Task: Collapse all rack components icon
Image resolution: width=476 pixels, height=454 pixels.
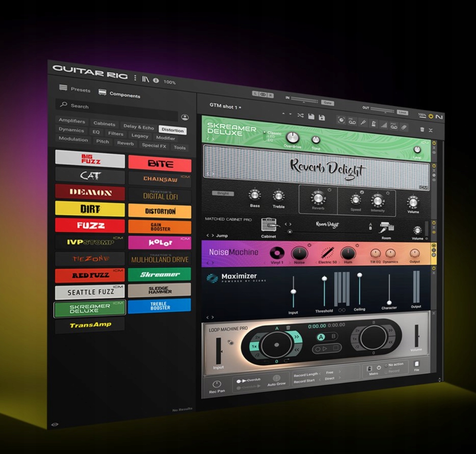Action: [430, 130]
